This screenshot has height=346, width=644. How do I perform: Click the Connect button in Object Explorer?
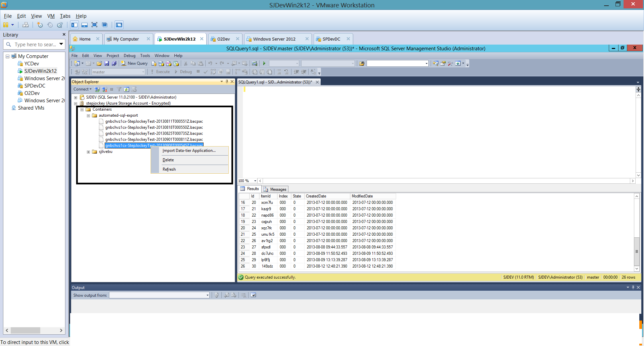click(82, 89)
